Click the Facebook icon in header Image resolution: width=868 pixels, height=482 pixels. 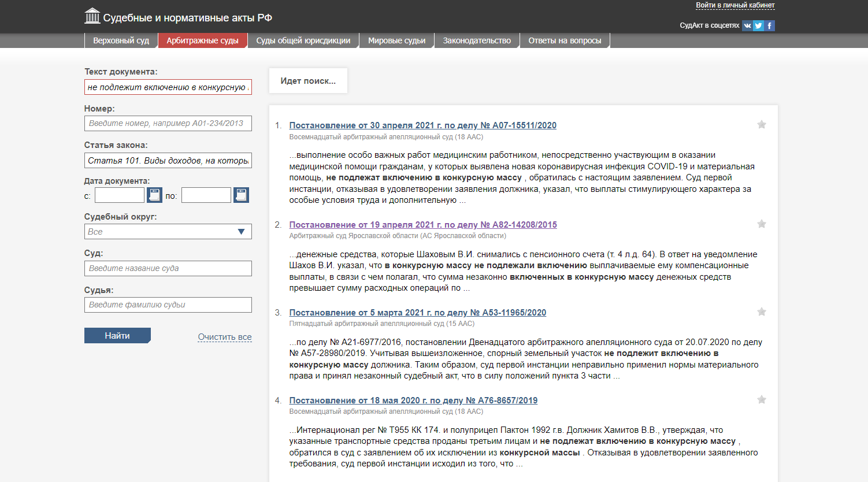[x=770, y=25]
